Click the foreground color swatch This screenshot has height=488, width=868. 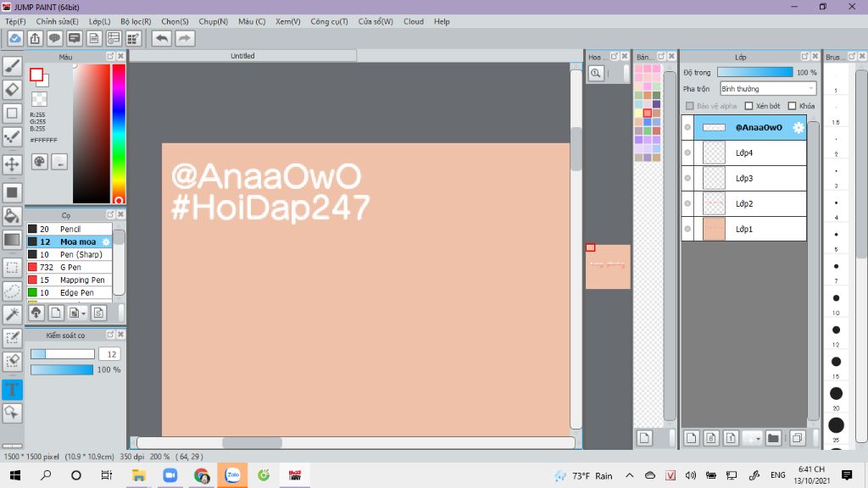pyautogui.click(x=36, y=75)
